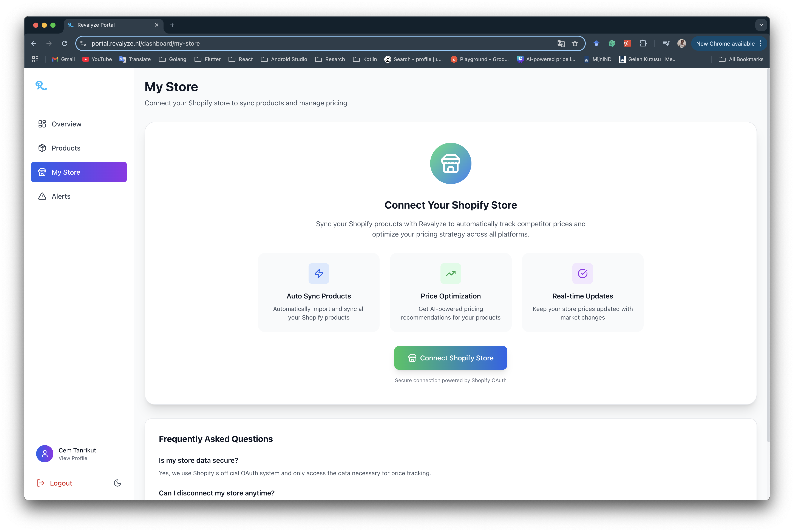Click the Auto Sync Products card title

319,296
